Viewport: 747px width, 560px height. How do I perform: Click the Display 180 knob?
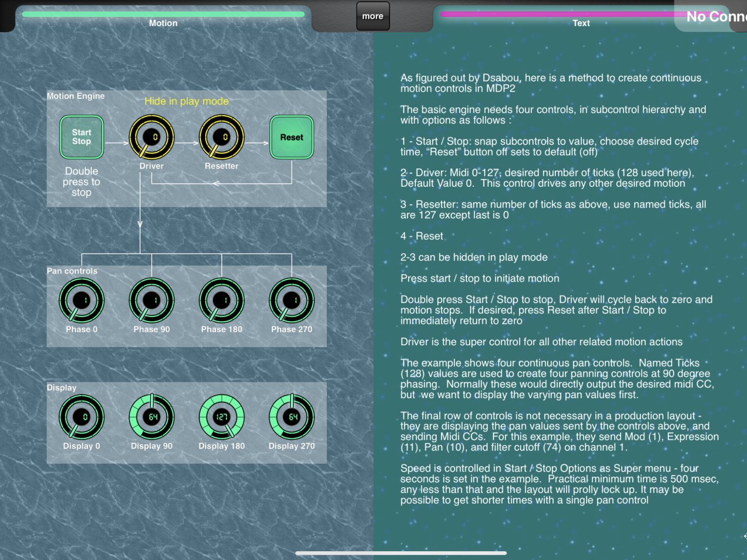tap(222, 417)
